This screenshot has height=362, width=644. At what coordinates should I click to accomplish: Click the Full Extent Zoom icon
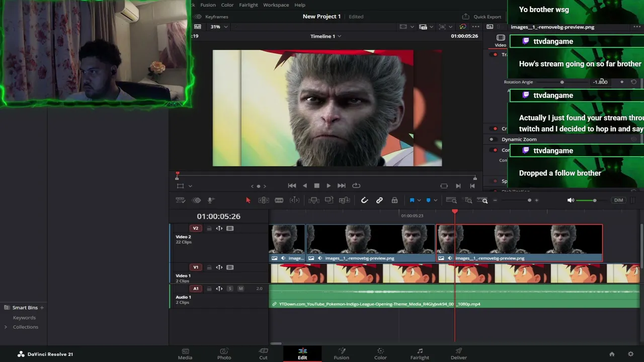pyautogui.click(x=451, y=200)
